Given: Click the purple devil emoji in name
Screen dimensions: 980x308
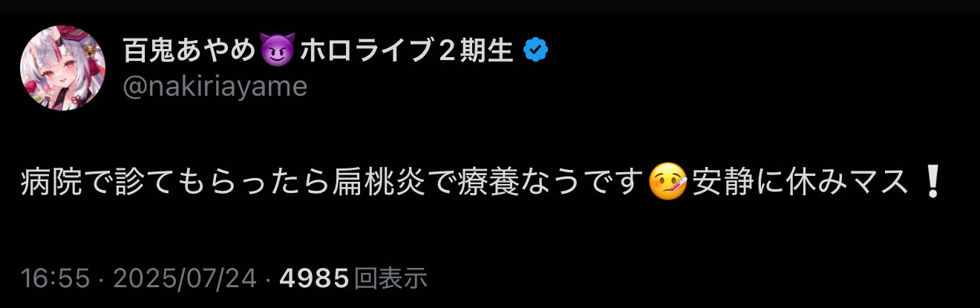Looking at the screenshot, I should click(x=280, y=51).
